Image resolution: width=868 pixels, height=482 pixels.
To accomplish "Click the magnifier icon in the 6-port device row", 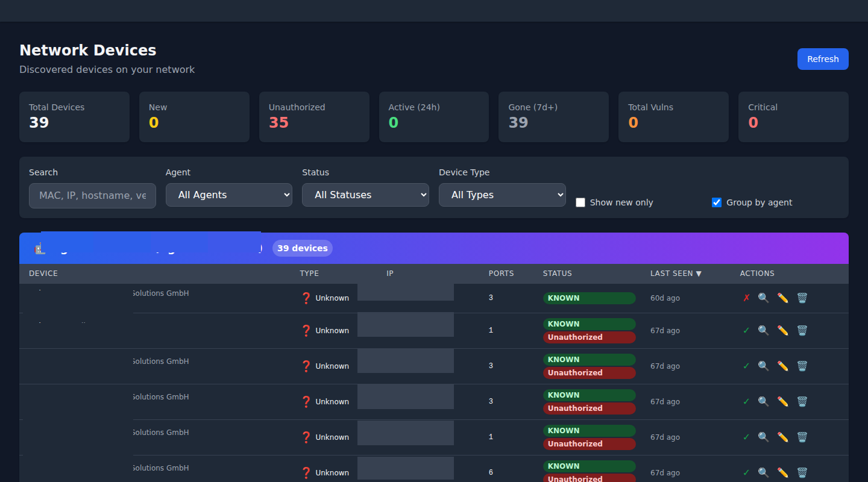I will (x=764, y=472).
